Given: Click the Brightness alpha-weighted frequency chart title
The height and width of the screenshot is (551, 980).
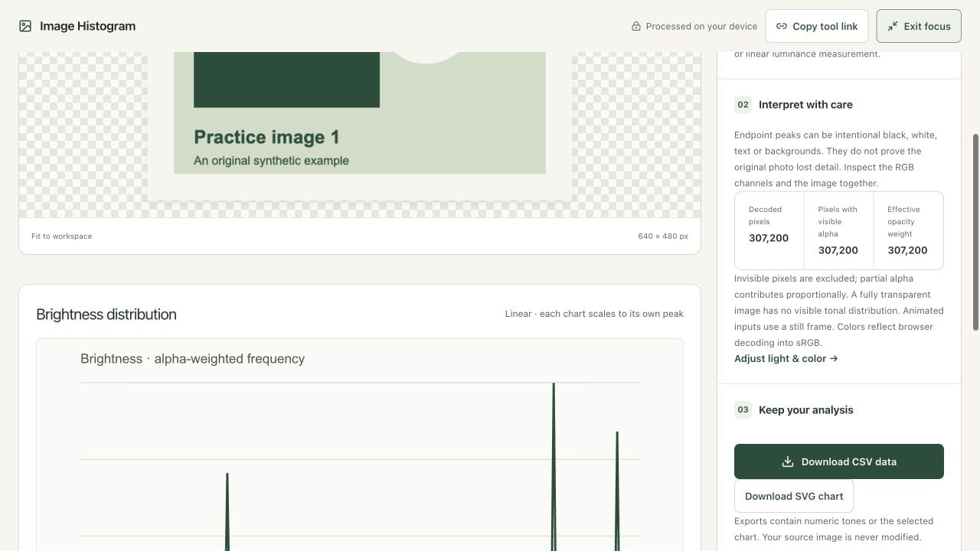Looking at the screenshot, I should pyautogui.click(x=192, y=358).
